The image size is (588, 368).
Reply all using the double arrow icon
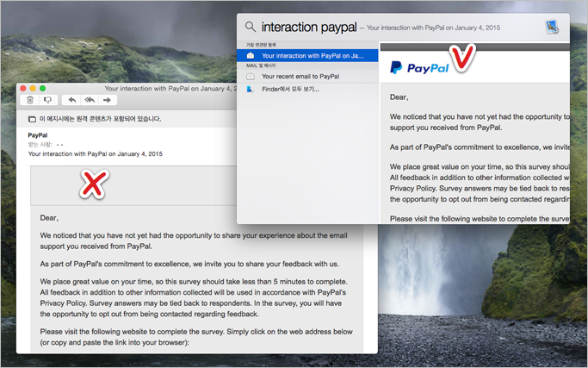(90, 100)
